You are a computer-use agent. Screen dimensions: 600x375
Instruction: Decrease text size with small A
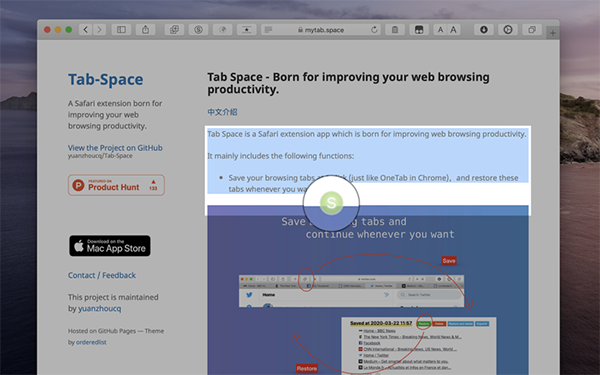pyautogui.click(x=440, y=29)
